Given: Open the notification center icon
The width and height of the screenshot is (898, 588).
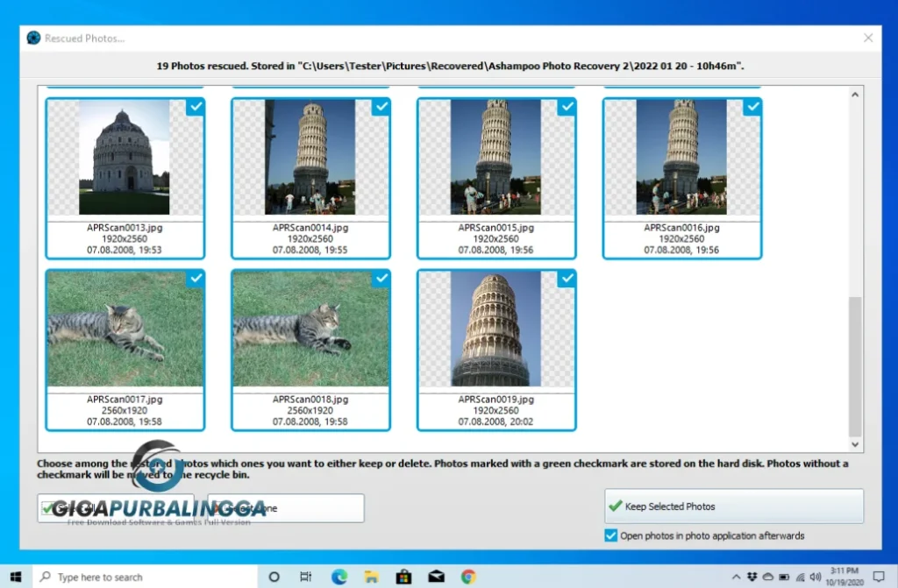Looking at the screenshot, I should 879,577.
